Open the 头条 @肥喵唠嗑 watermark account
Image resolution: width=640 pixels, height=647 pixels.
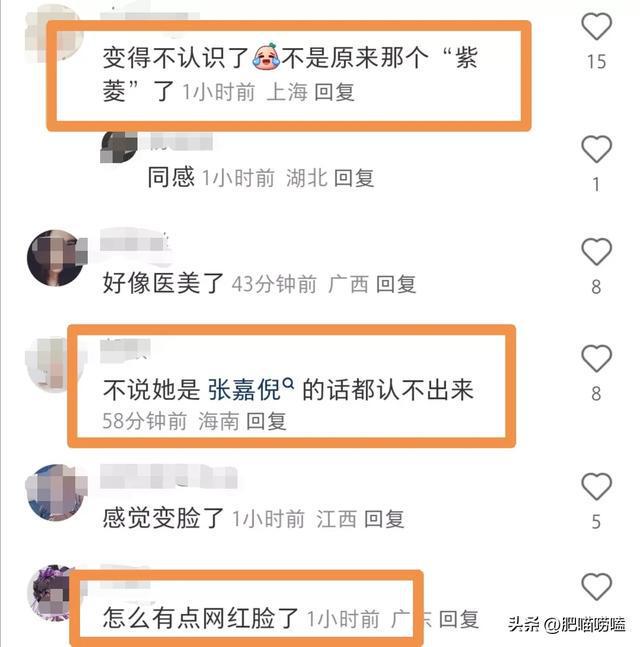coord(567,624)
